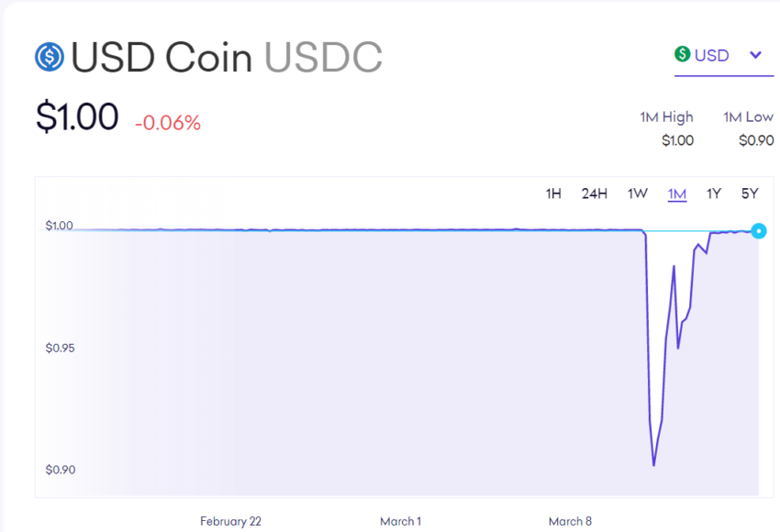
Task: Click the February 22 date label
Action: [x=230, y=521]
